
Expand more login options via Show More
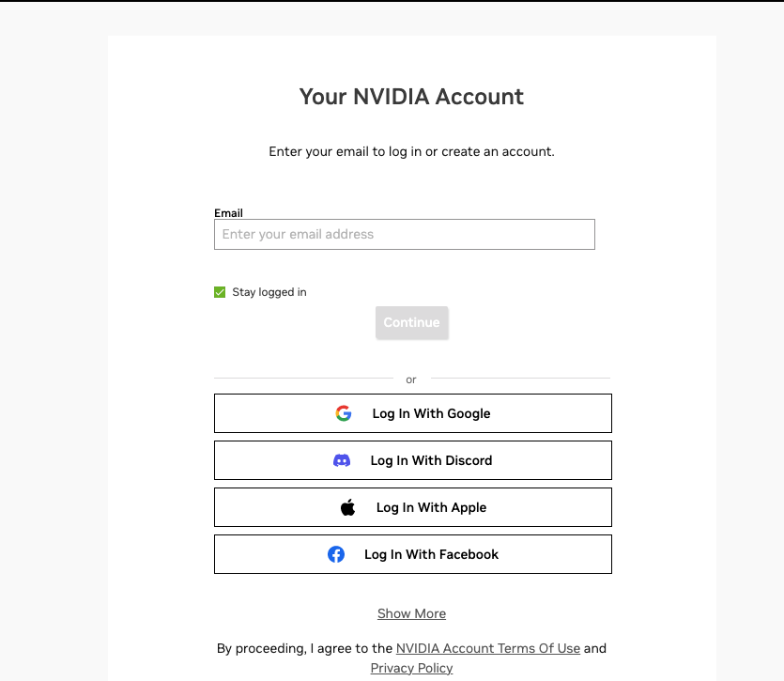pyautogui.click(x=411, y=613)
